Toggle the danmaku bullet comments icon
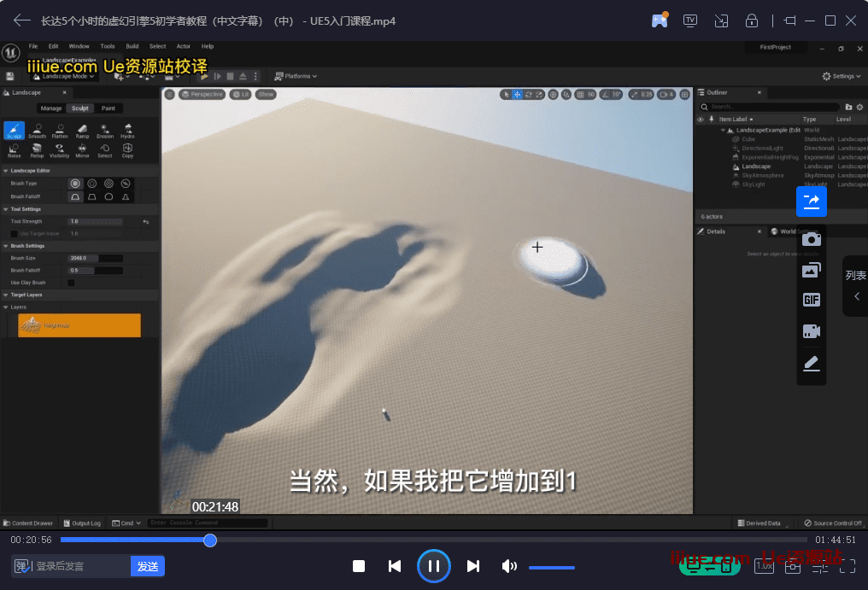The width and height of the screenshot is (868, 590). click(x=22, y=566)
